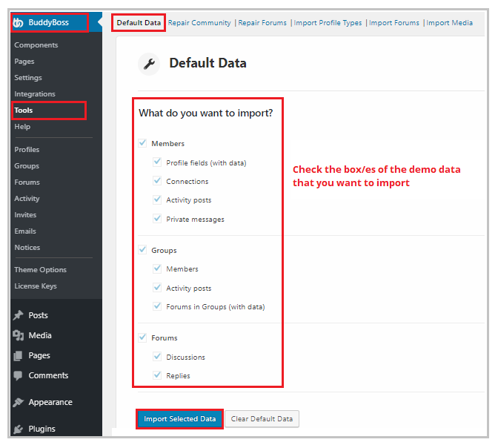The image size is (498, 448).
Task: Click the Appearance paintbrush icon
Action: click(19, 402)
